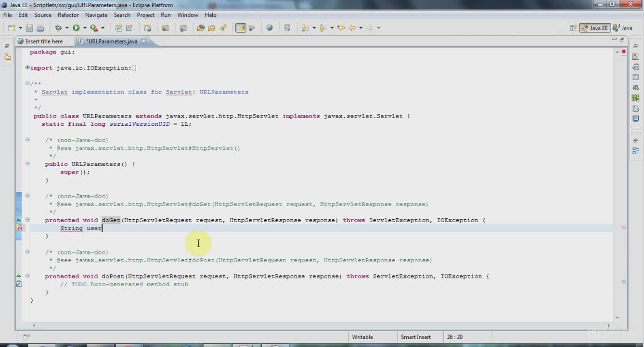
Task: Open the Back history dropdown arrow
Action: point(361,28)
